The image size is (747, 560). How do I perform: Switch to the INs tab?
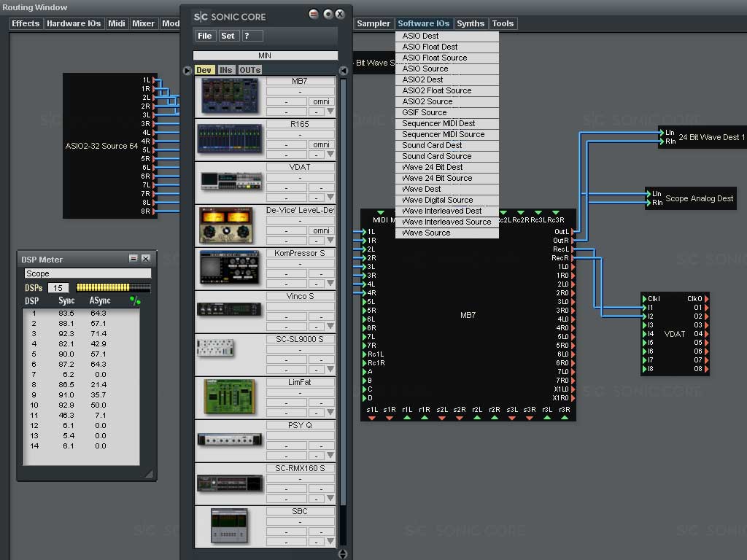click(x=226, y=70)
